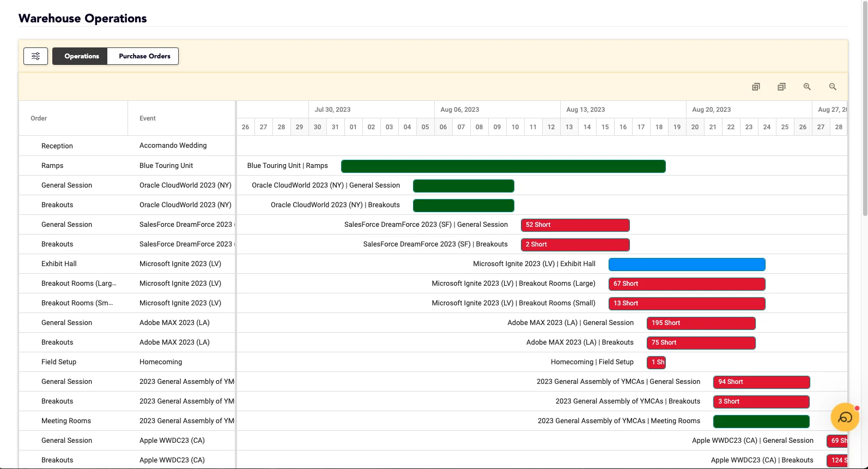Open the 67 Short Breakout Rooms bar
This screenshot has width=868, height=469.
(x=687, y=284)
